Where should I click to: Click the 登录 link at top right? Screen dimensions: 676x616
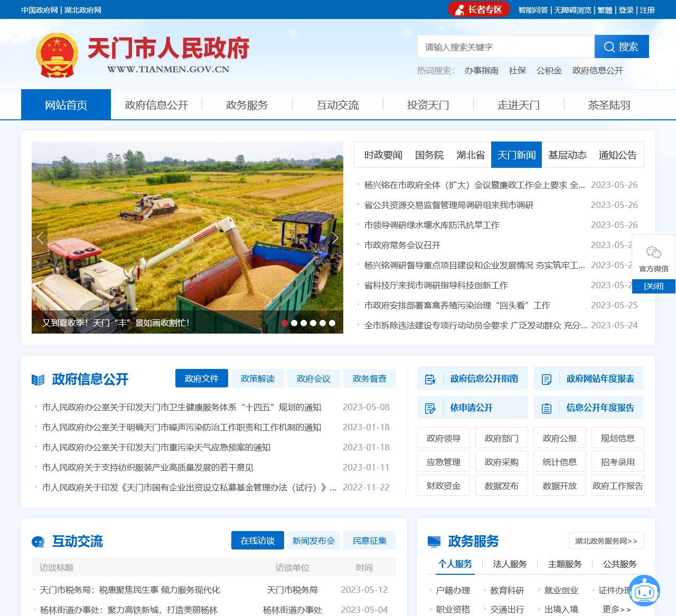click(x=625, y=10)
